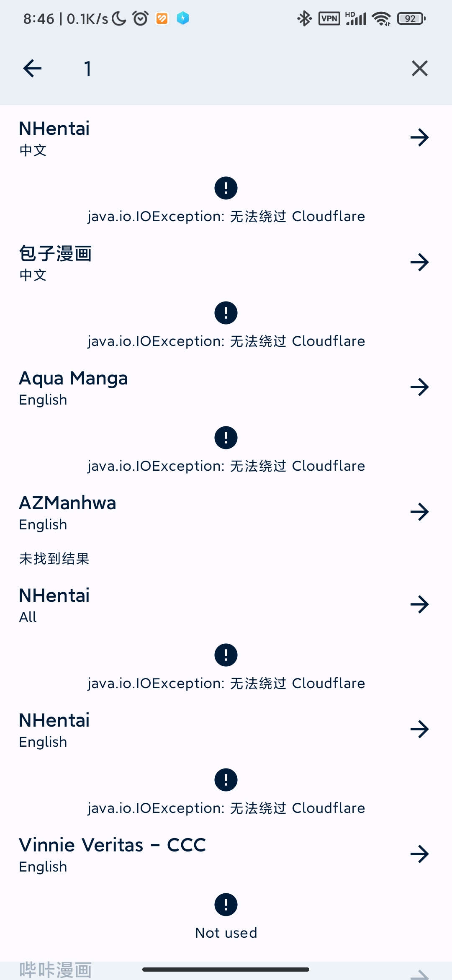Viewport: 452px width, 980px height.
Task: Open Vinnie Veritas - CCC results arrow
Action: [x=419, y=854]
